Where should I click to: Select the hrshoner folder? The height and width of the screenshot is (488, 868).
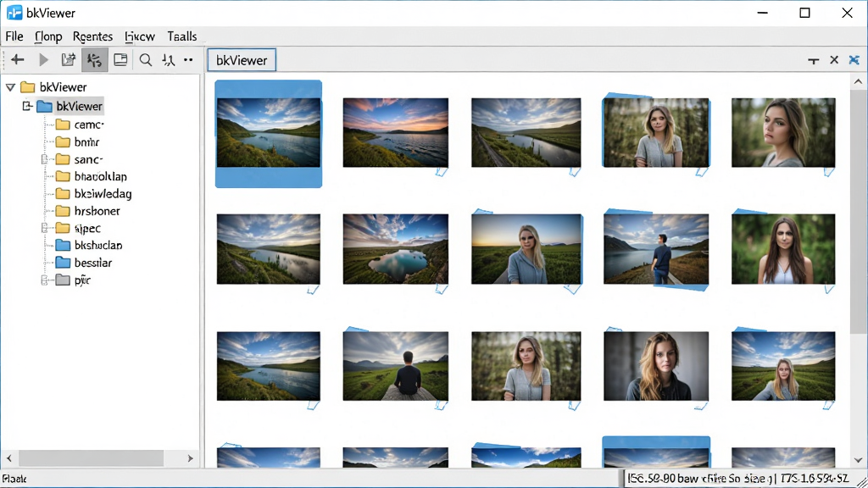88,211
